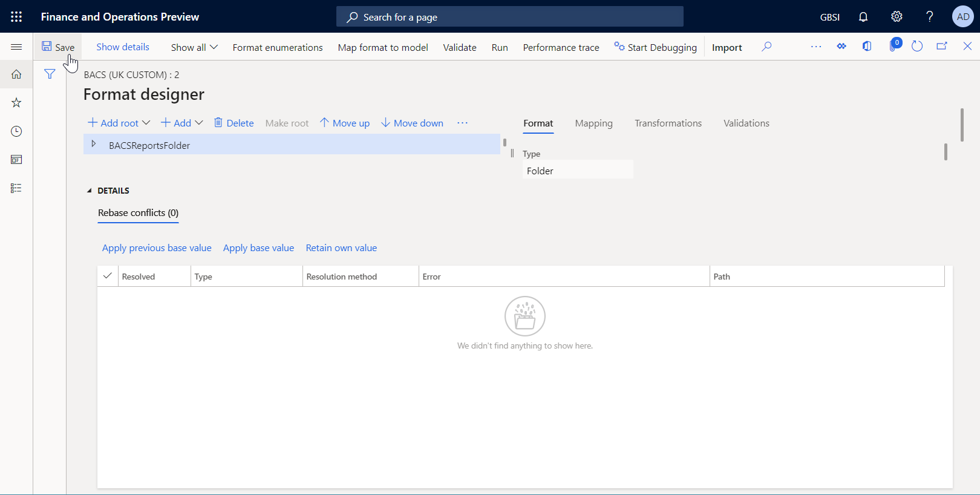Open Favorites star in sidebar
Image resolution: width=980 pixels, height=495 pixels.
click(16, 103)
